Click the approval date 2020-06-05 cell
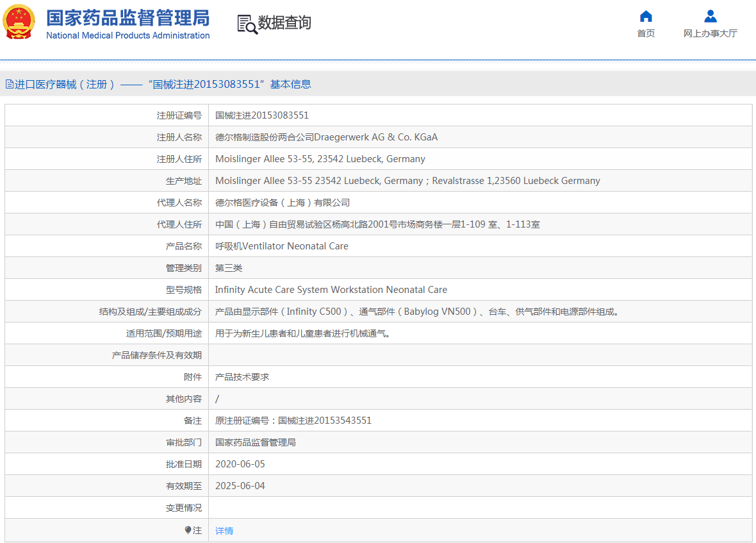This screenshot has width=756, height=543. tap(240, 464)
